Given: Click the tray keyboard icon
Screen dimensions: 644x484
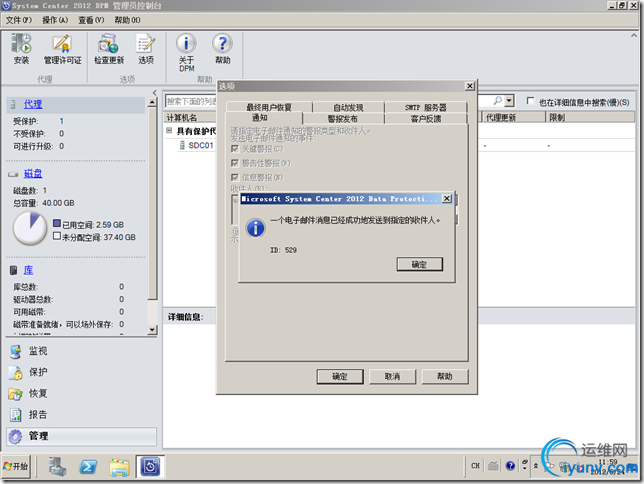Looking at the screenshot, I should pos(493,466).
